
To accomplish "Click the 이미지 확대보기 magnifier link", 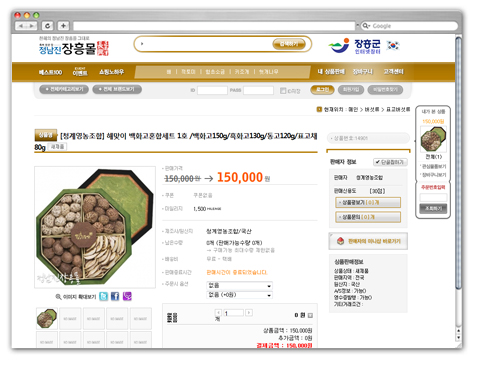I will [76, 297].
